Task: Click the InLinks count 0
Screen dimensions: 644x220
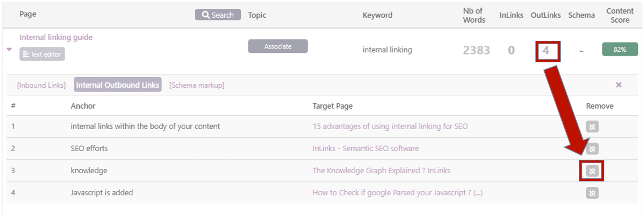Action: pyautogui.click(x=511, y=51)
